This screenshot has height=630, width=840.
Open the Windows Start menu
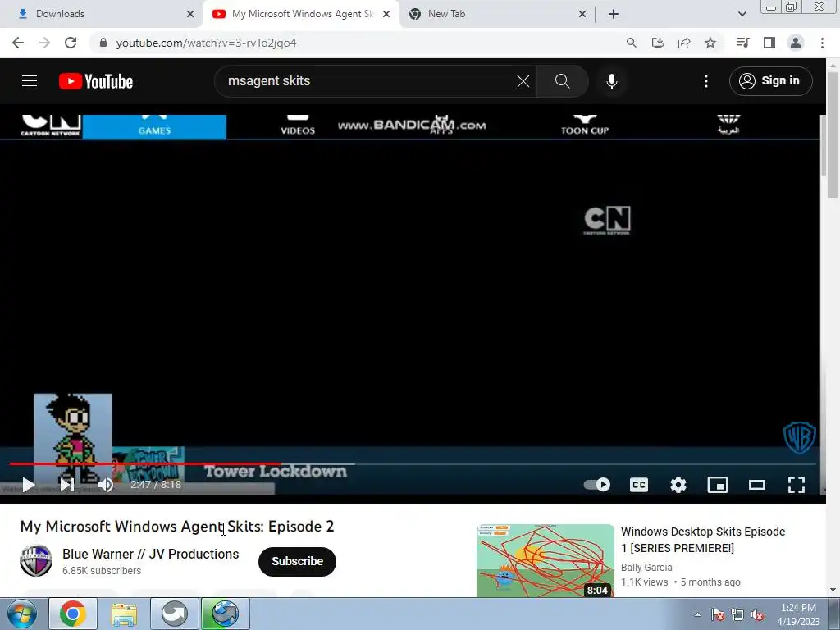tap(21, 614)
